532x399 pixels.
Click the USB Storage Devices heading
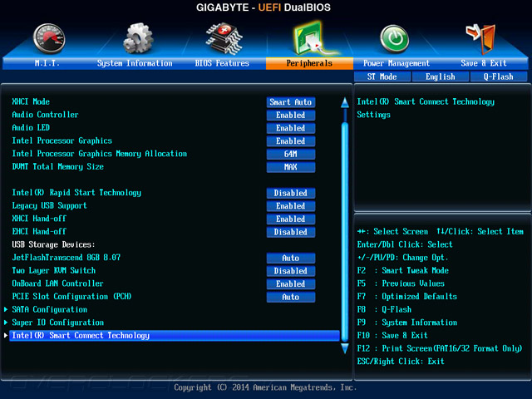[53, 244]
